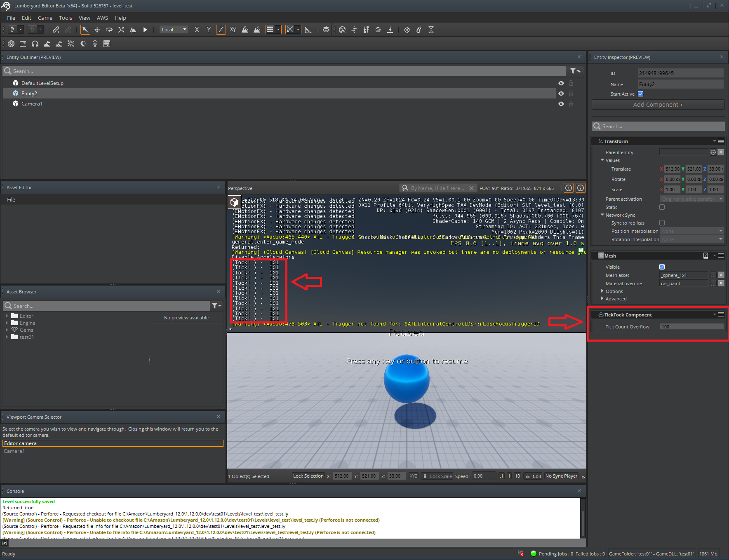Screen dimensions: 729x560
Task: Open the AWS menu
Action: coord(102,18)
